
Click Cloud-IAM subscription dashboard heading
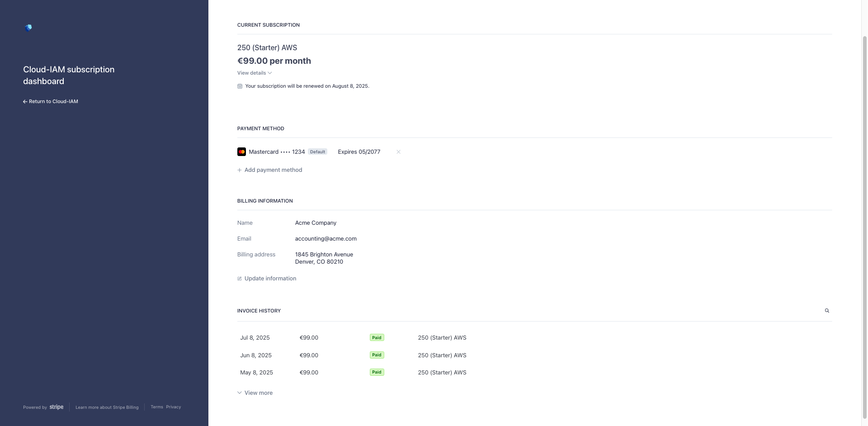coord(69,76)
